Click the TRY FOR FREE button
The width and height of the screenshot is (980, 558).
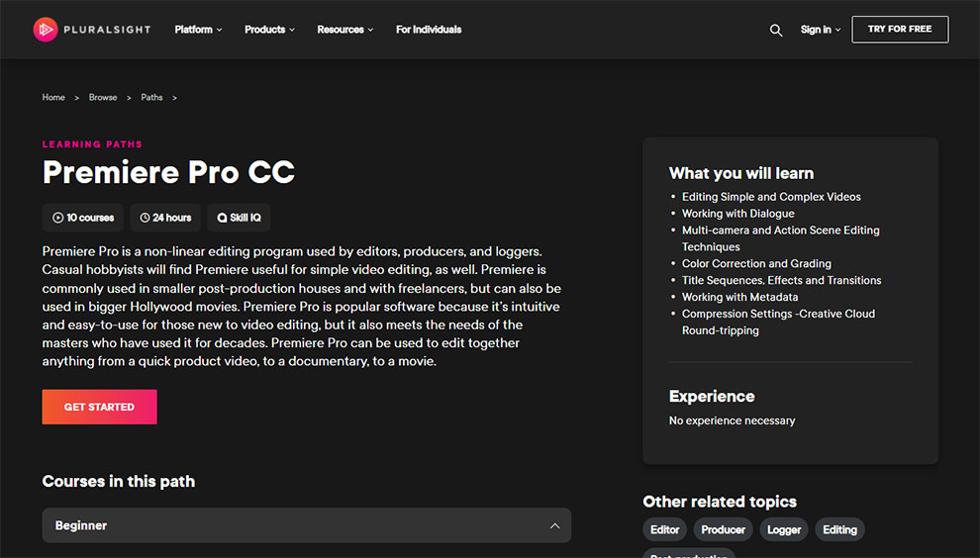click(x=900, y=30)
